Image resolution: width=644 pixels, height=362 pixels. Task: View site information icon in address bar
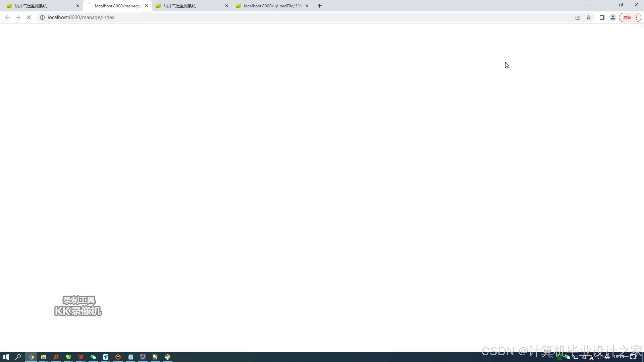(42, 17)
